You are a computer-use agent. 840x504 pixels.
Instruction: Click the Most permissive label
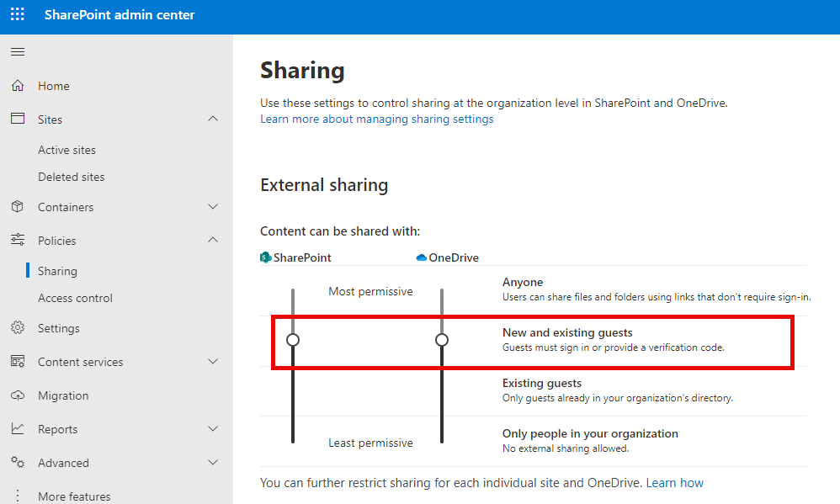[370, 291]
